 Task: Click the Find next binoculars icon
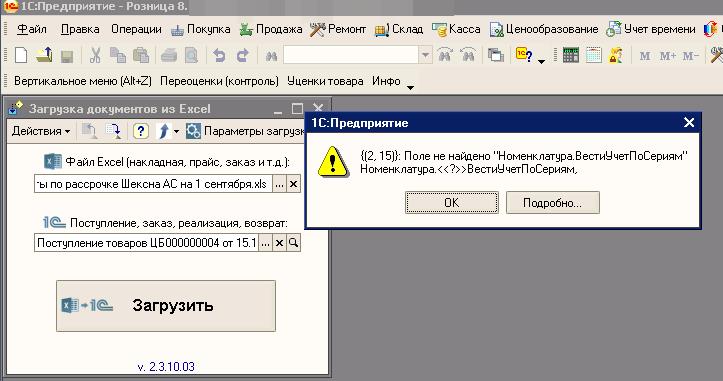(x=468, y=55)
